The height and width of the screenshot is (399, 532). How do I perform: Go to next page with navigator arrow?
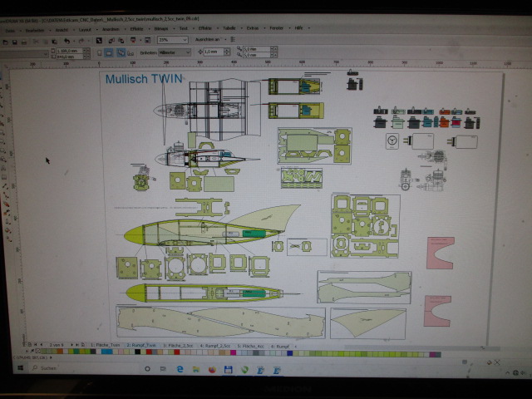pos(71,344)
